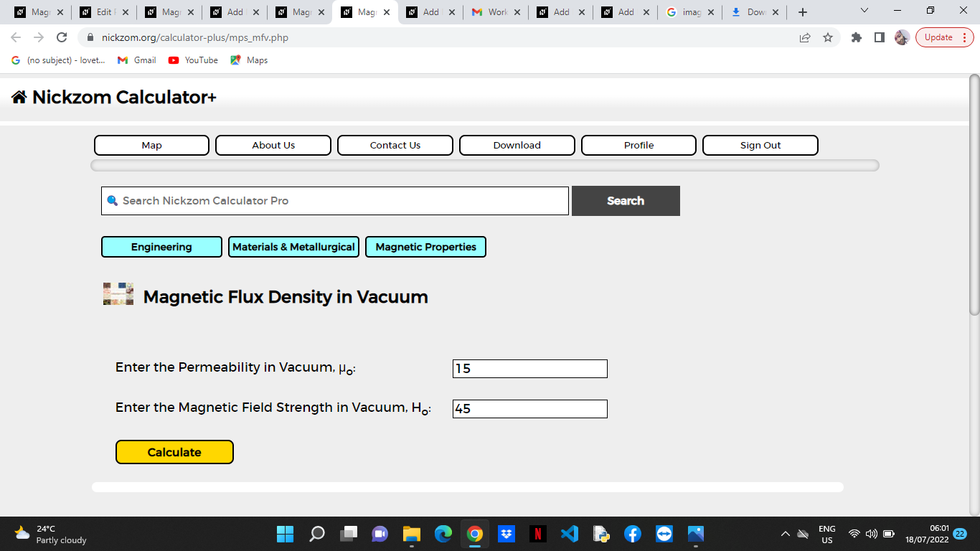Close the Edit tab
Image resolution: width=980 pixels, height=551 pixels.
coord(125,12)
